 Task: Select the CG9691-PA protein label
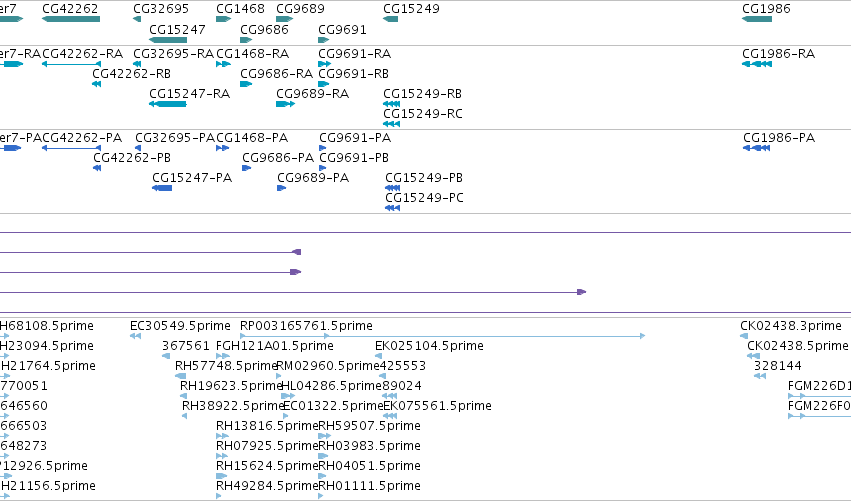tap(355, 138)
